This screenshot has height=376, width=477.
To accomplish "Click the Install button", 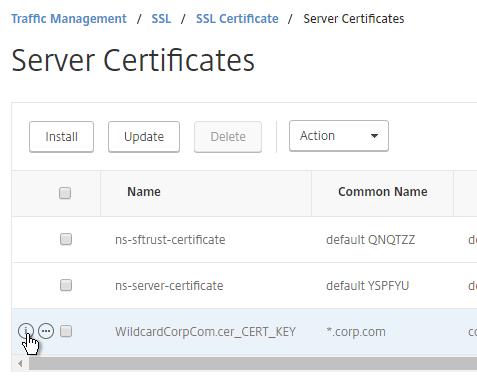I will point(61,137).
